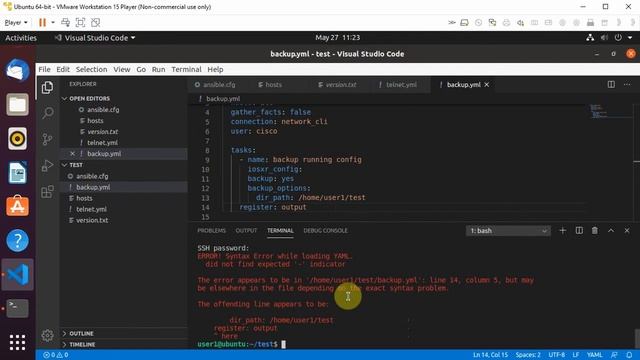The image size is (640, 360).
Task: Click the feedback icon in status bar
Action: pos(614,355)
